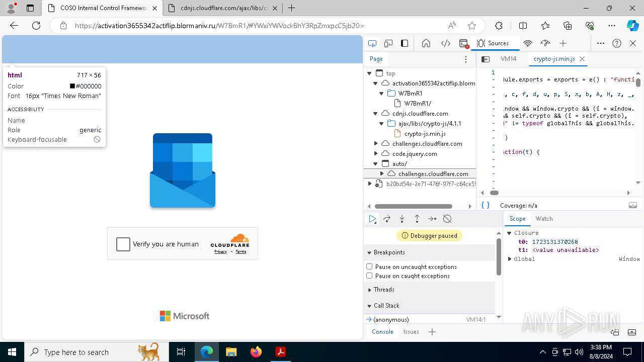
Task: Resume script execution in debugger
Action: pos(372,219)
